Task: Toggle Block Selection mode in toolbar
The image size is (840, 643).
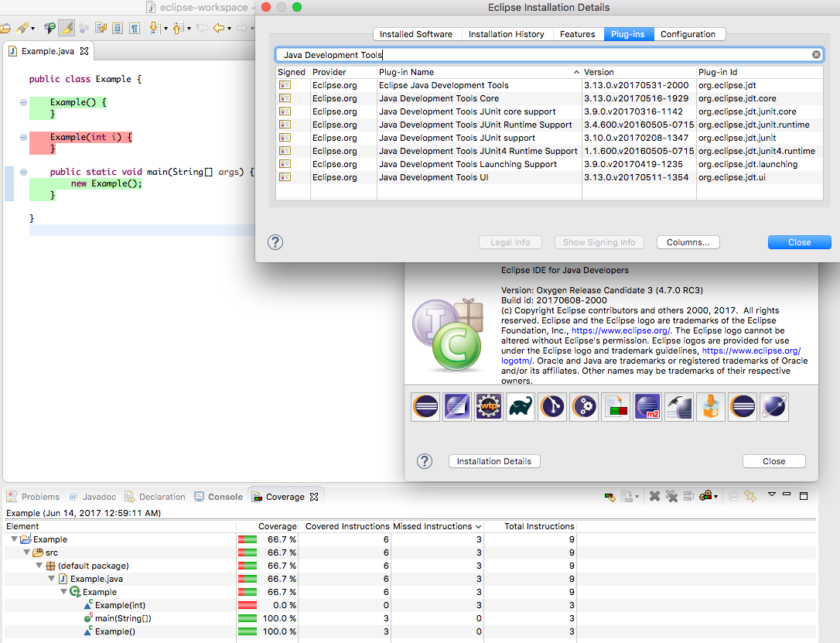Action: [x=118, y=28]
